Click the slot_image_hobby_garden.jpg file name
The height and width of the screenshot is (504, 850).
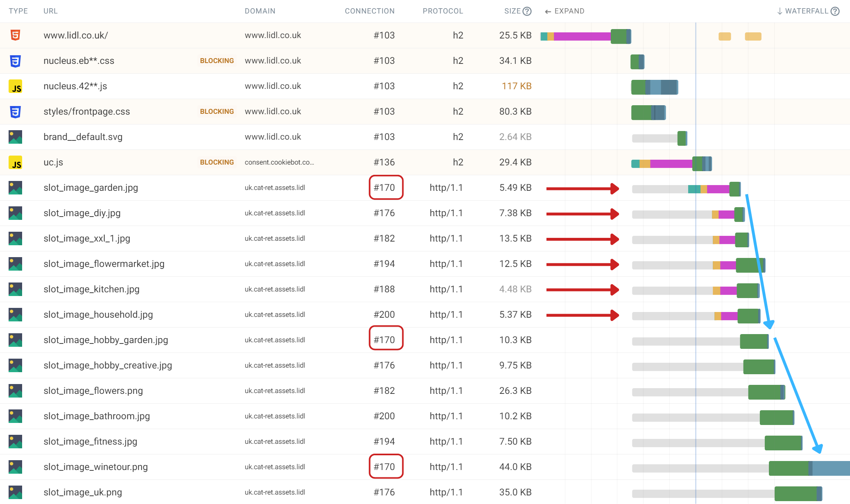[x=106, y=340]
